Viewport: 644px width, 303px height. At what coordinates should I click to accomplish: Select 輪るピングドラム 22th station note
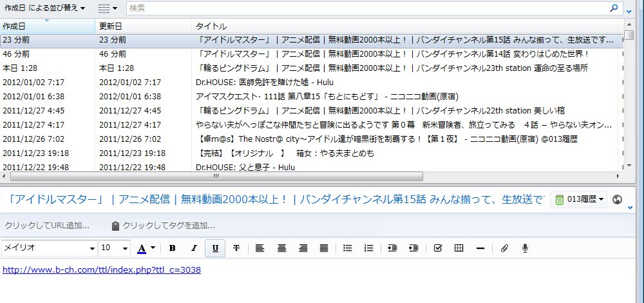click(x=311, y=111)
